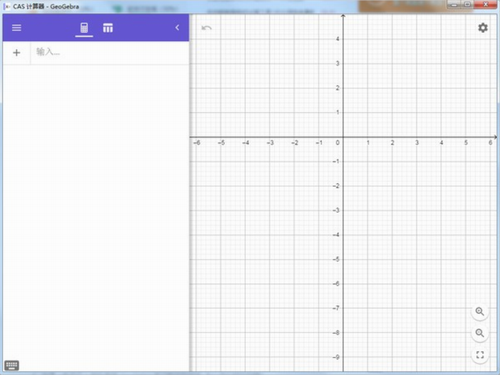Open the hamburger main menu
This screenshot has height=375, width=500.
click(x=16, y=28)
